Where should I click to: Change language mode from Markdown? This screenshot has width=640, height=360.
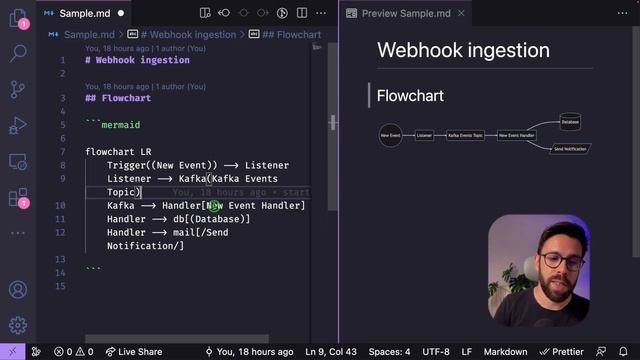pos(505,351)
